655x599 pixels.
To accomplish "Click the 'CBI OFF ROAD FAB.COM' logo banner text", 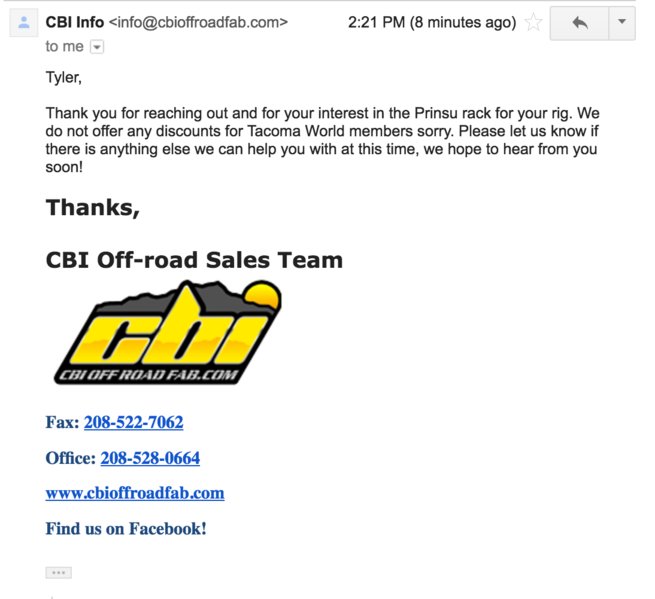I will click(148, 376).
